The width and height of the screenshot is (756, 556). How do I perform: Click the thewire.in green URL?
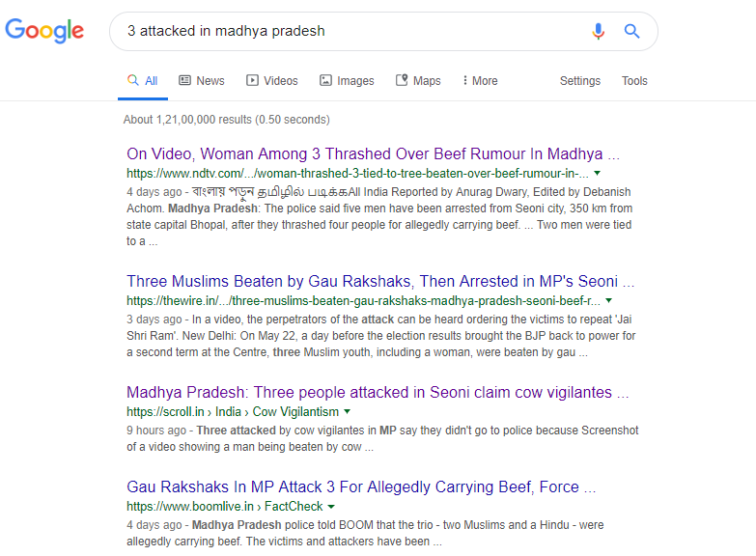[363, 300]
